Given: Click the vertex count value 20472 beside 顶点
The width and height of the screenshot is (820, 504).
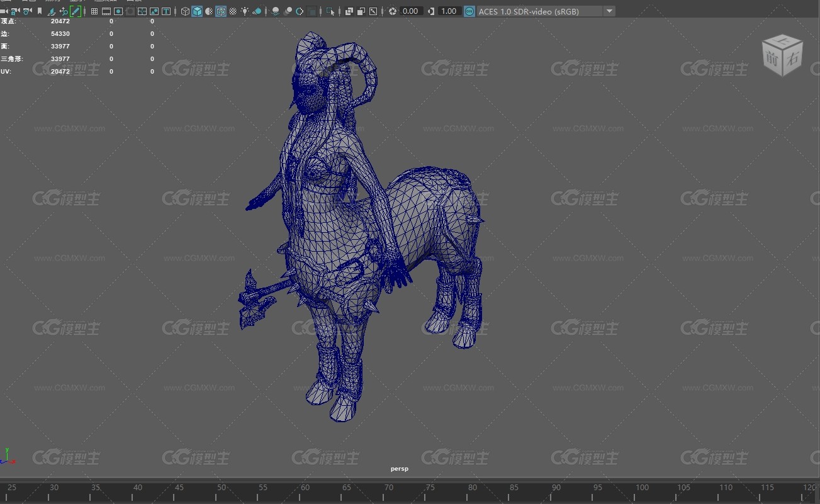Looking at the screenshot, I should 60,21.
